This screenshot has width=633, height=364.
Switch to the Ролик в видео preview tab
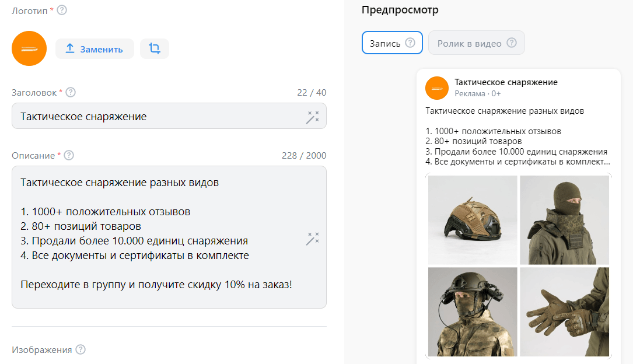click(x=477, y=43)
